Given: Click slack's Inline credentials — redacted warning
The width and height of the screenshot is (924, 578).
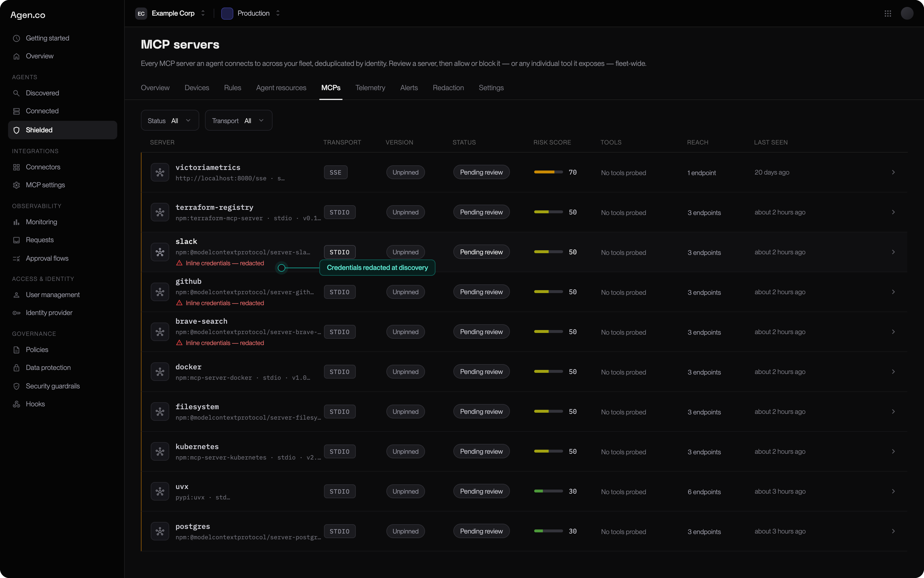Looking at the screenshot, I should tap(220, 263).
